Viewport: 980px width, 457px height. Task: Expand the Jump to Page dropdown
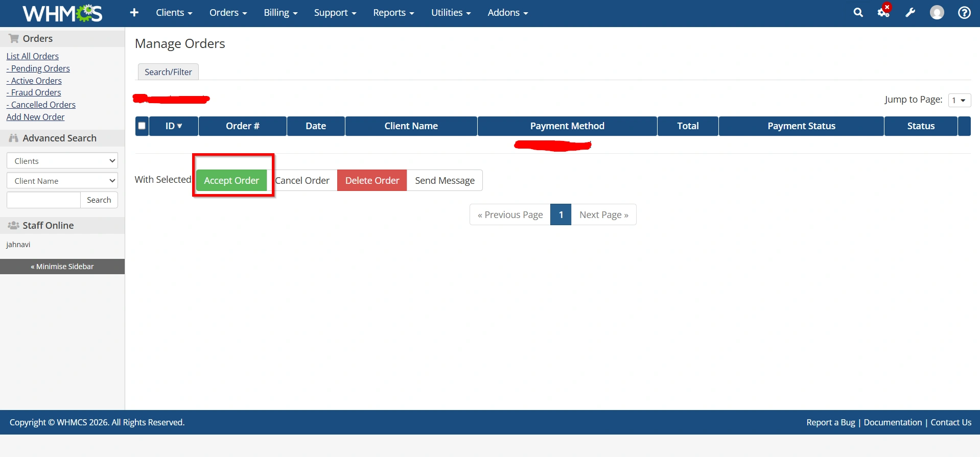point(960,101)
